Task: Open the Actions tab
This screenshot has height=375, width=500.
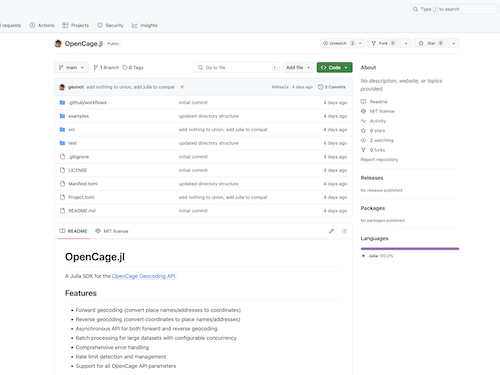Action: coord(42,25)
